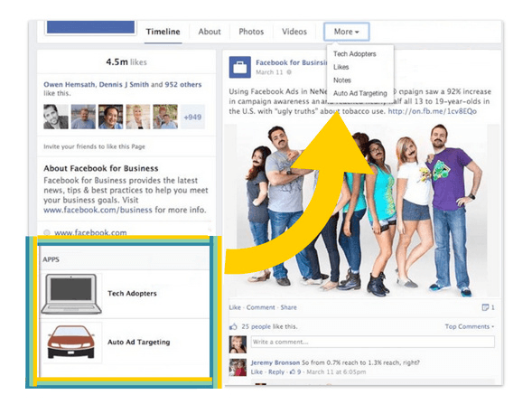Click Invite your friends to like this Page
This screenshot has height=404, width=532.
tap(94, 146)
